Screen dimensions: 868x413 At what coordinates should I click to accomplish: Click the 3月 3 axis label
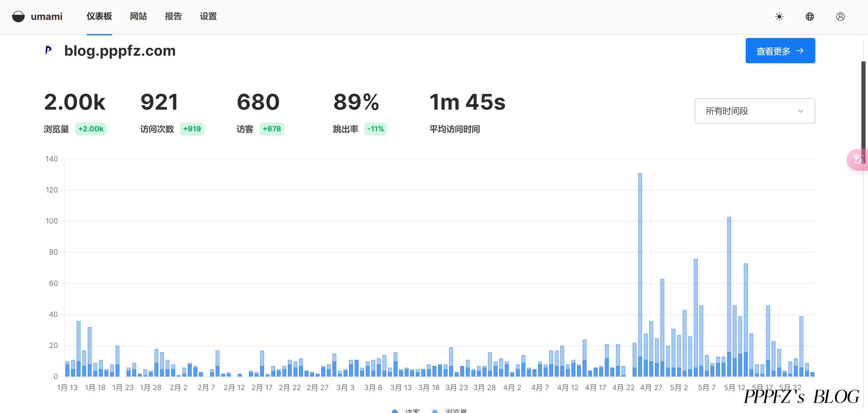pos(345,388)
